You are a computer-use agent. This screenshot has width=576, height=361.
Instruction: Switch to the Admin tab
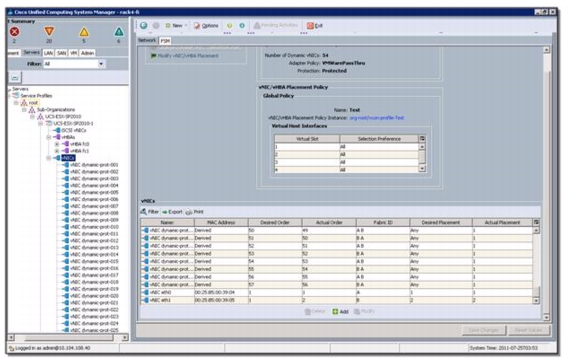(87, 53)
